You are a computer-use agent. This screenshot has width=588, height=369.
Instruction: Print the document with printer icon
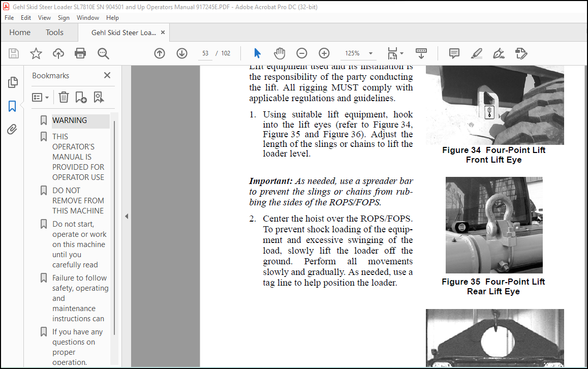pos(80,53)
